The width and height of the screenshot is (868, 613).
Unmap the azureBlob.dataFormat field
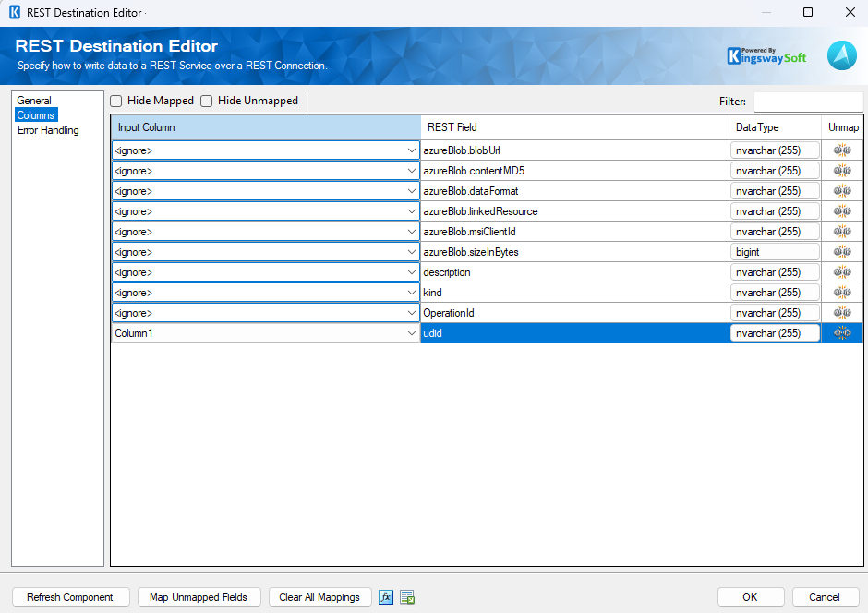842,191
